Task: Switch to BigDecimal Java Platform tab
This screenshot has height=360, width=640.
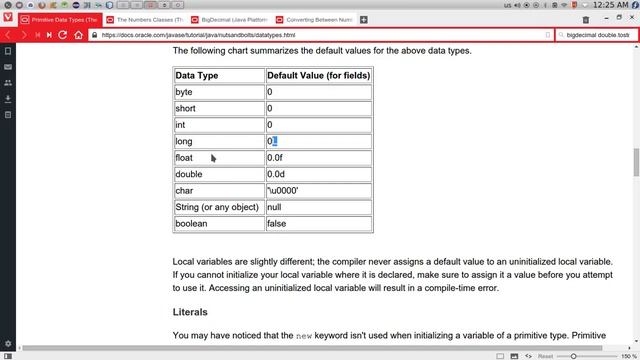Action: click(230, 20)
